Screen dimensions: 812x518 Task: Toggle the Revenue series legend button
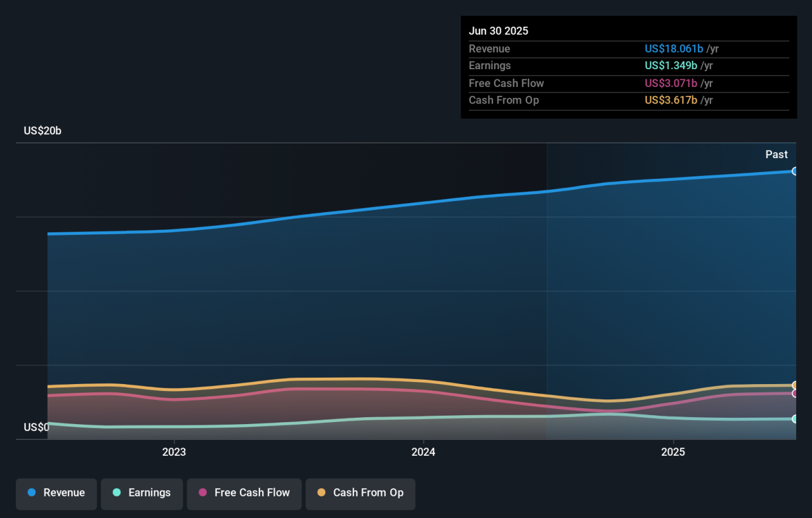[56, 493]
